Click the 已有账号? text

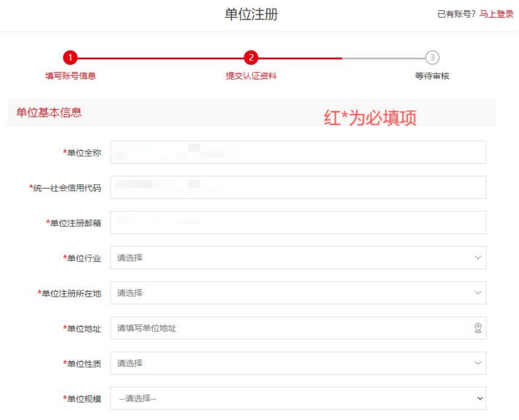(457, 14)
